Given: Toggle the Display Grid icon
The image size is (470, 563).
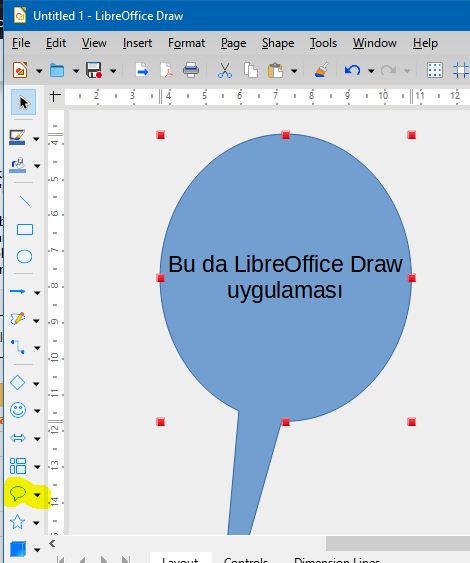Looking at the screenshot, I should click(x=435, y=70).
